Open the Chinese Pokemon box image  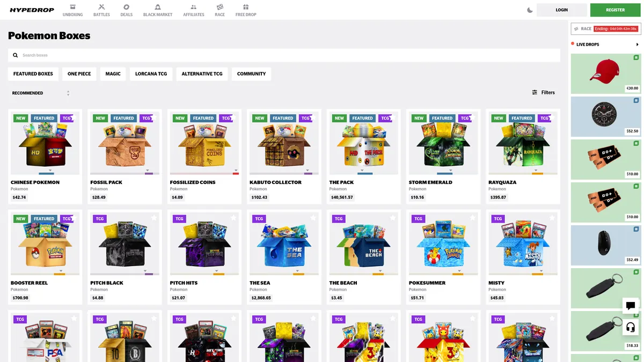tap(45, 144)
